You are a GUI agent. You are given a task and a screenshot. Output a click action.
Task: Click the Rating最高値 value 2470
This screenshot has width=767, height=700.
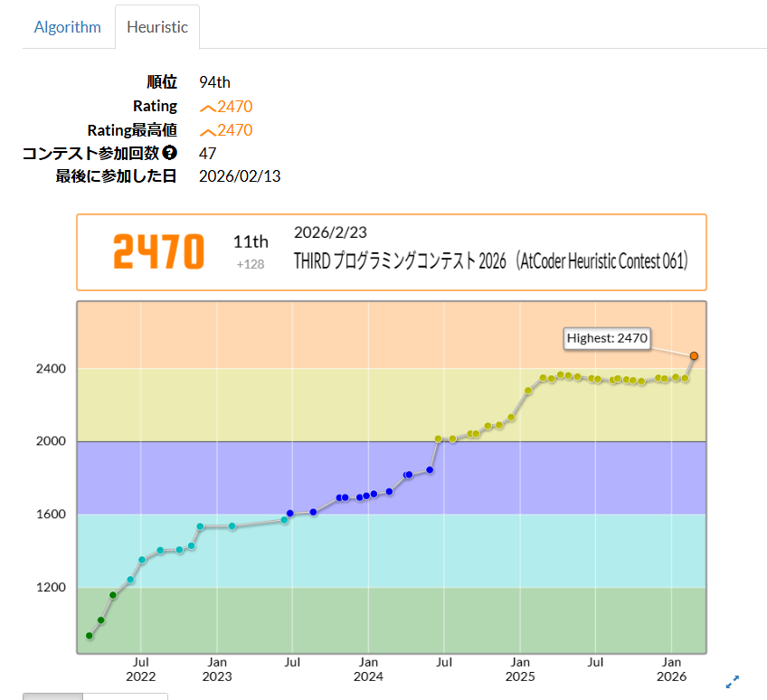pos(235,130)
